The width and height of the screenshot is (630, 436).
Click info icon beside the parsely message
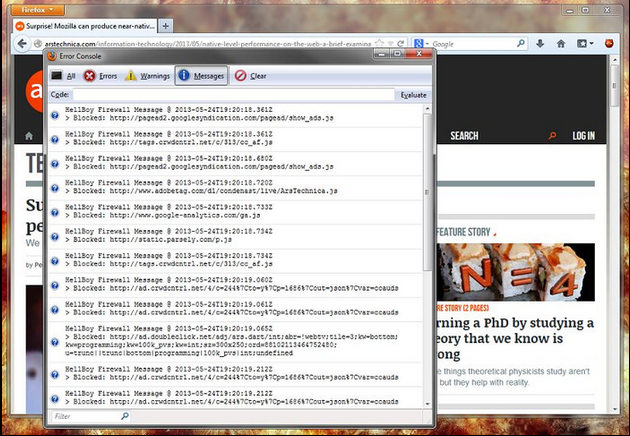pos(55,237)
